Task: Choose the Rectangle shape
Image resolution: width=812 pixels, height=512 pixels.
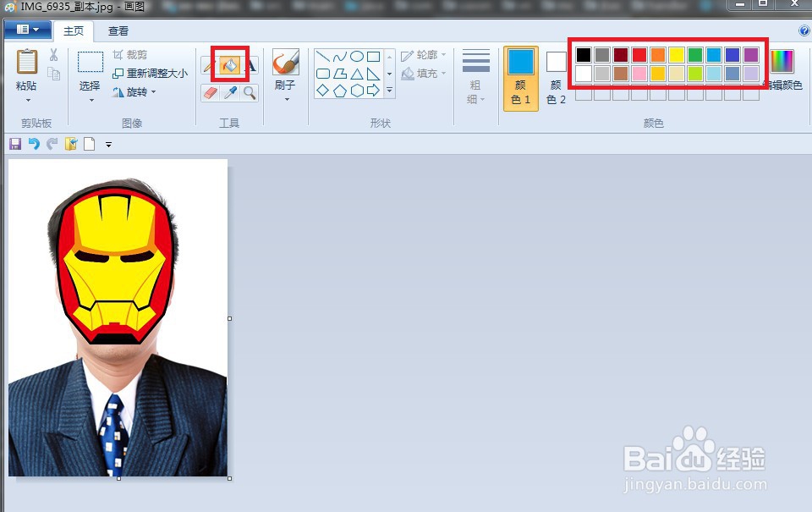Action: click(373, 57)
